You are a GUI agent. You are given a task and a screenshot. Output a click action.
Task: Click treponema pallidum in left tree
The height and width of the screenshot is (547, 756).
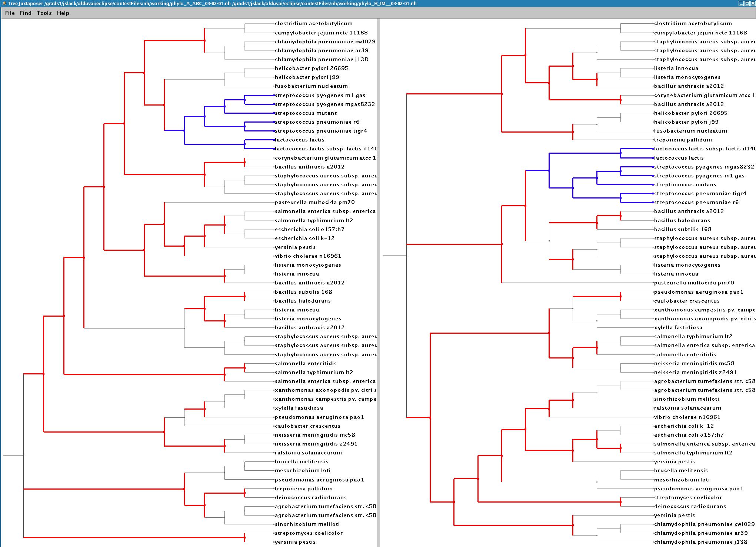[x=304, y=488]
